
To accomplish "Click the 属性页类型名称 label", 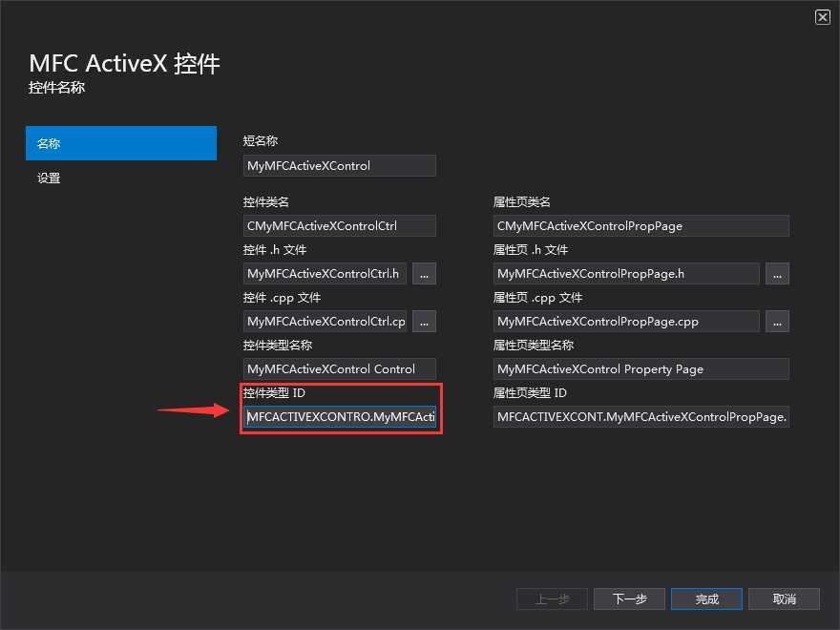I will click(534, 345).
